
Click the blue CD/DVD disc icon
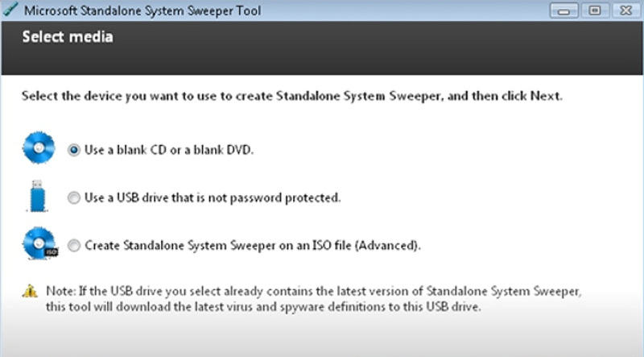click(x=39, y=147)
